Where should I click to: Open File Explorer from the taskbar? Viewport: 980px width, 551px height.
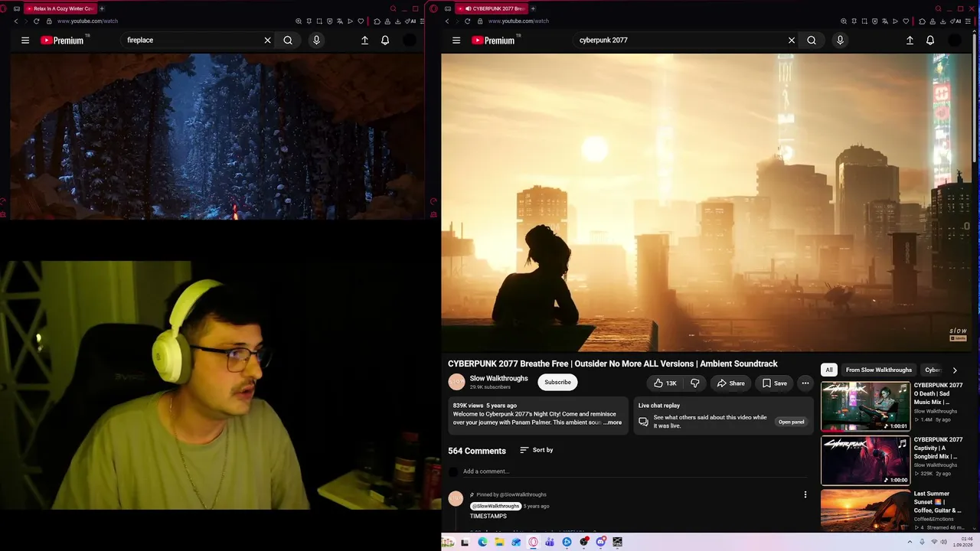(499, 543)
